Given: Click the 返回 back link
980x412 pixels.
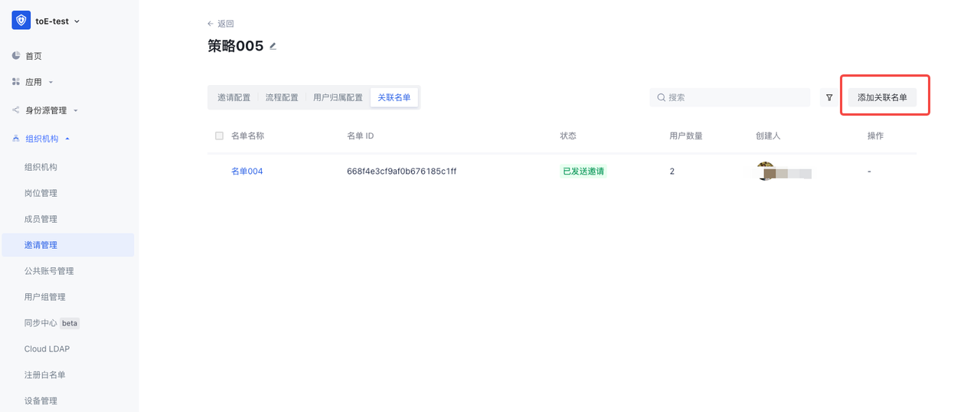Looking at the screenshot, I should 220,24.
